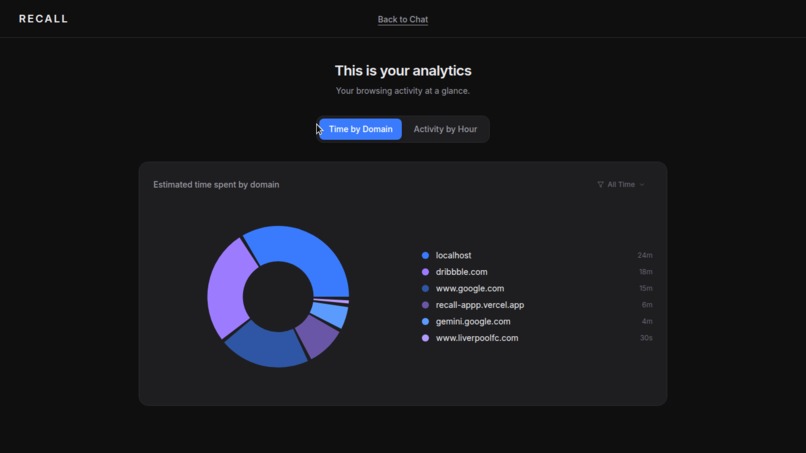This screenshot has height=453, width=806.
Task: Click the recall-appp.vercel.app legend dot
Action: pyautogui.click(x=425, y=305)
